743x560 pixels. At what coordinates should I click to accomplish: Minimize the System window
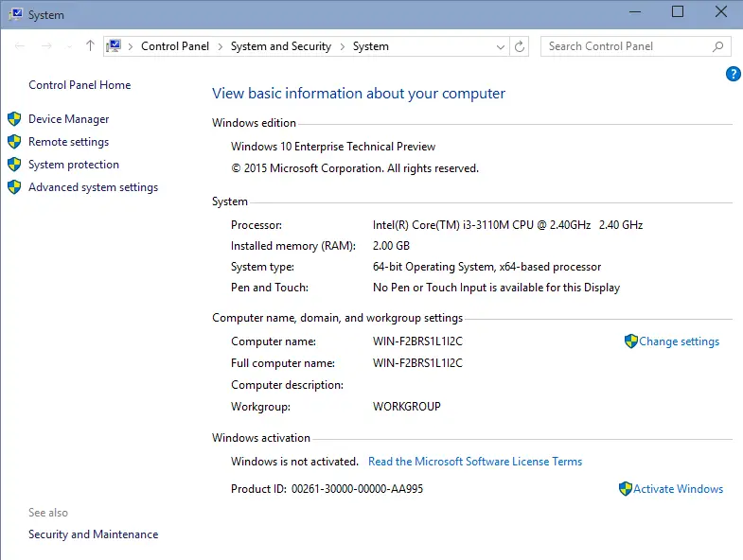coord(635,12)
